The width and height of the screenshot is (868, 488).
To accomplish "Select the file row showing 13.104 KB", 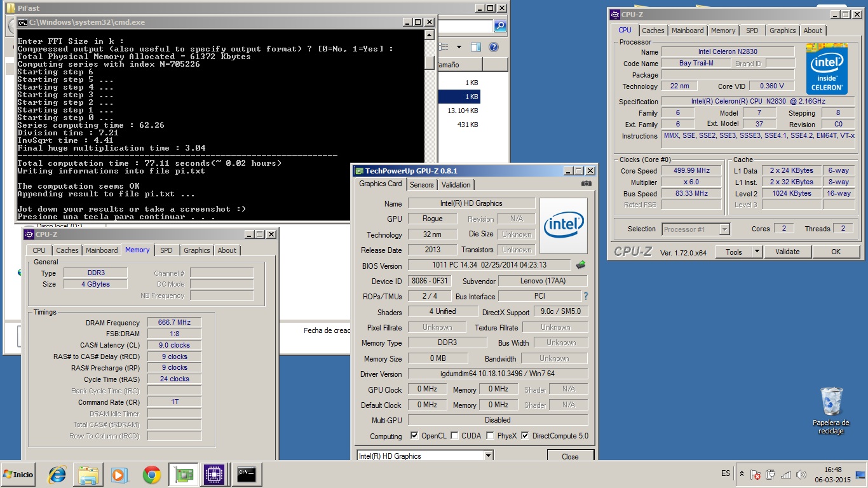I will [x=459, y=111].
